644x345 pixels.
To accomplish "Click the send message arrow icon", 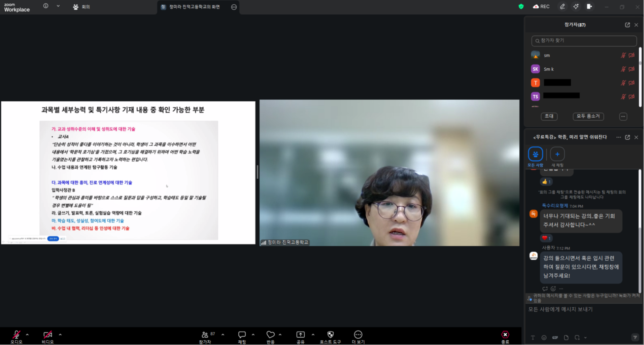I will [635, 337].
